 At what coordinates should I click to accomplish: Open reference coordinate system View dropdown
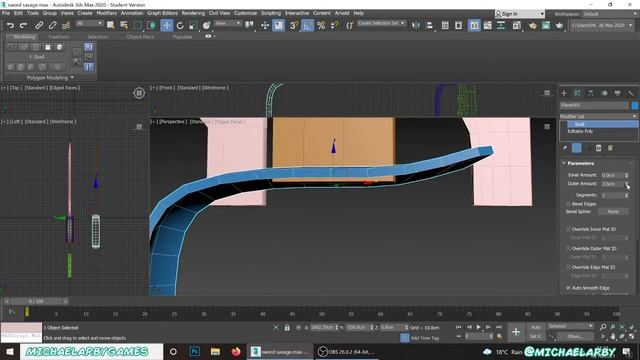[228, 24]
